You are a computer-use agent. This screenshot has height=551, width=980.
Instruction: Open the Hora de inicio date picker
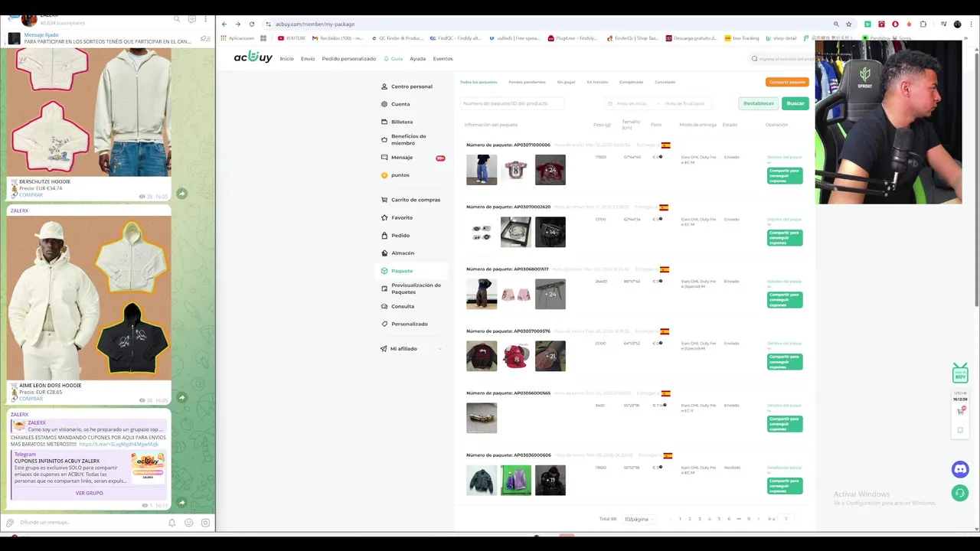(632, 103)
